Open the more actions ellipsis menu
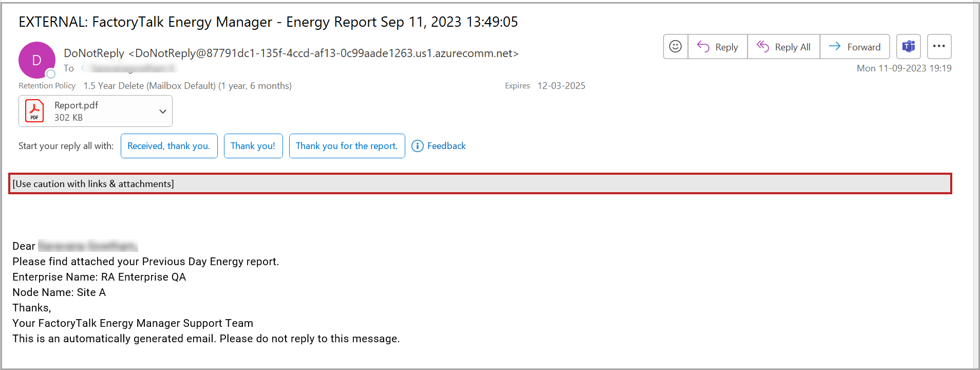This screenshot has height=370, width=980. (x=939, y=47)
